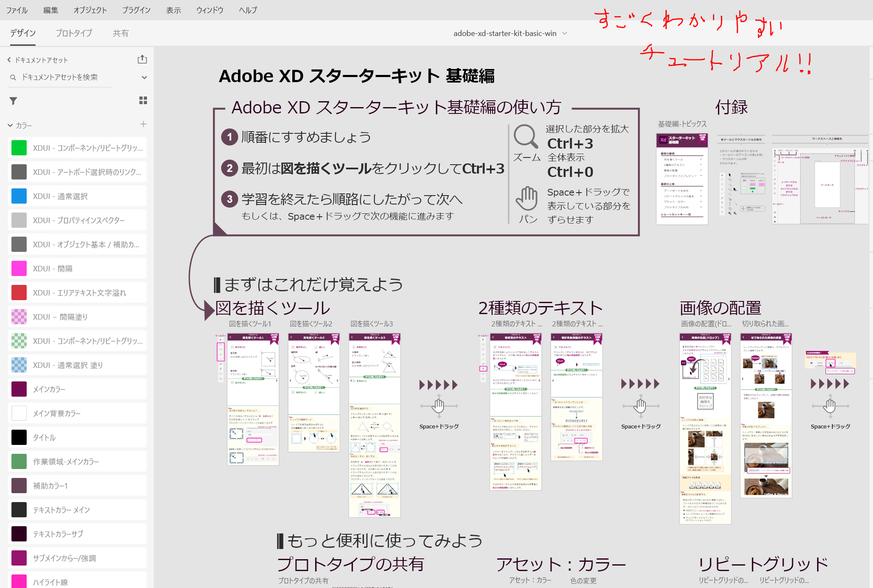The height and width of the screenshot is (588, 873).
Task: Switch to the プロトタイプ tab
Action: point(74,33)
